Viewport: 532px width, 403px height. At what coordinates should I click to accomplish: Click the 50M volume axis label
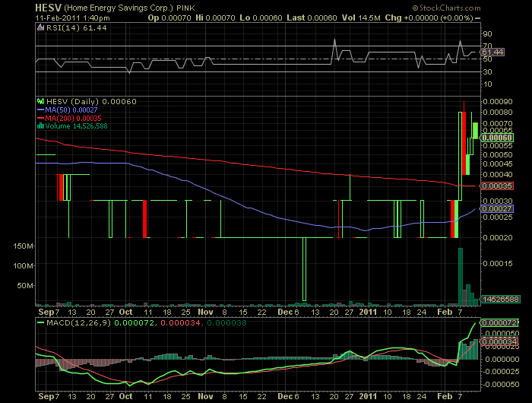pyautogui.click(x=25, y=286)
